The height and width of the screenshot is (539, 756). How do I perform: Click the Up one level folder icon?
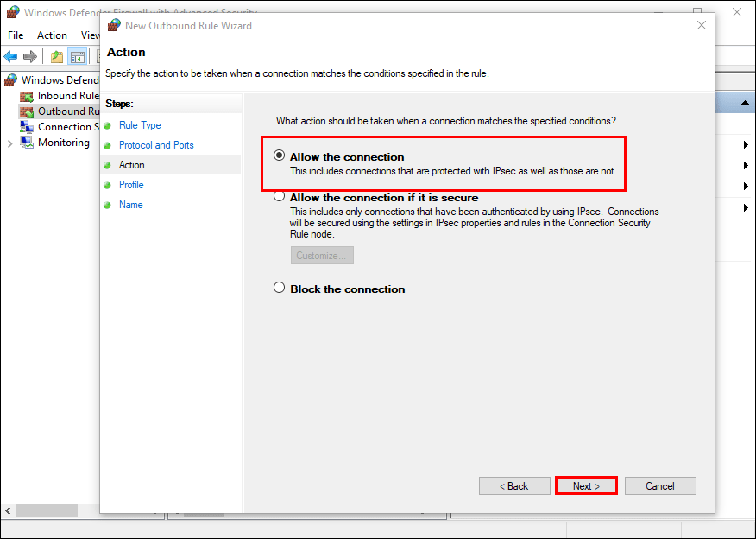pyautogui.click(x=57, y=56)
